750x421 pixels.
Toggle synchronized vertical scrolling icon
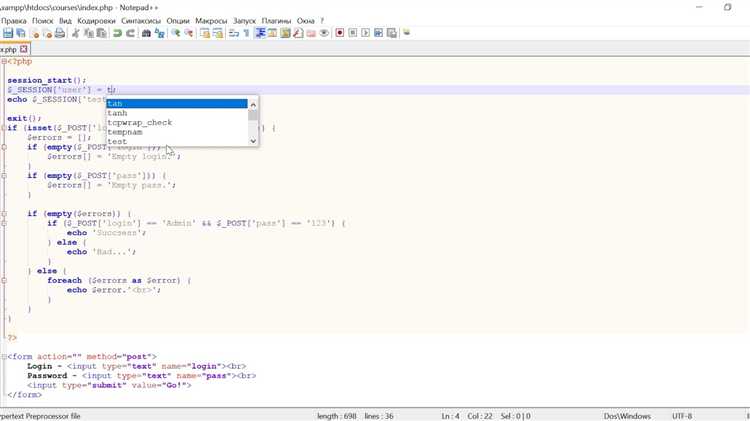205,33
